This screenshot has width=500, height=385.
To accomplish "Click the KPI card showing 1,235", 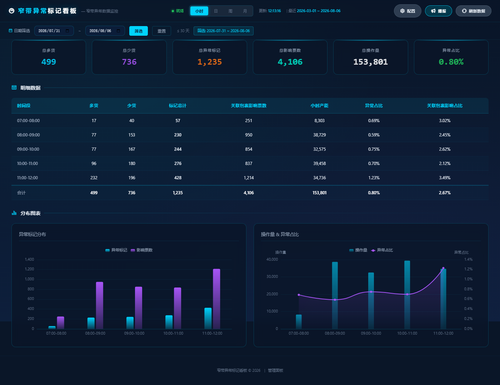I will point(210,57).
